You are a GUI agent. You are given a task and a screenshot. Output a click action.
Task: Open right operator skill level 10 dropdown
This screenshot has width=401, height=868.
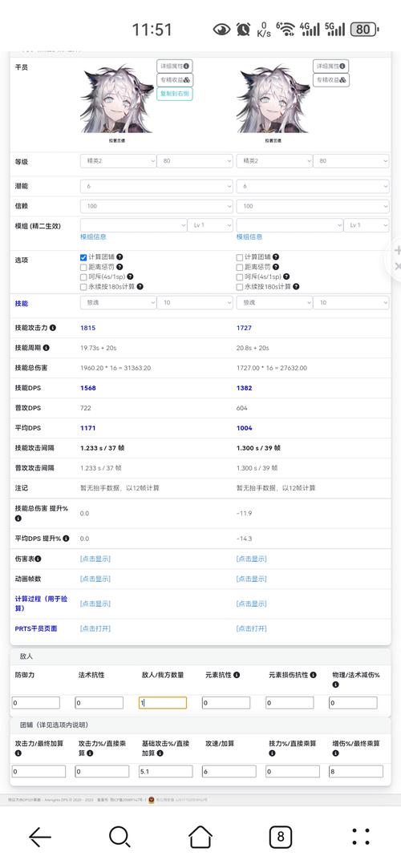(x=351, y=302)
